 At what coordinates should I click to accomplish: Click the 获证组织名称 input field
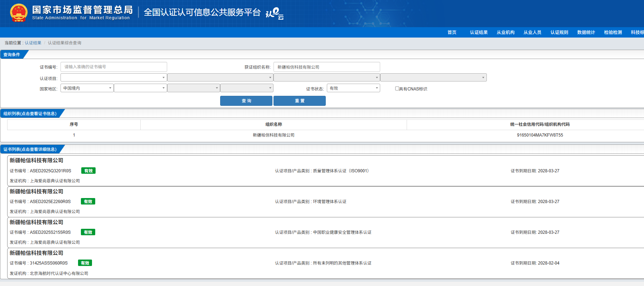pyautogui.click(x=326, y=67)
